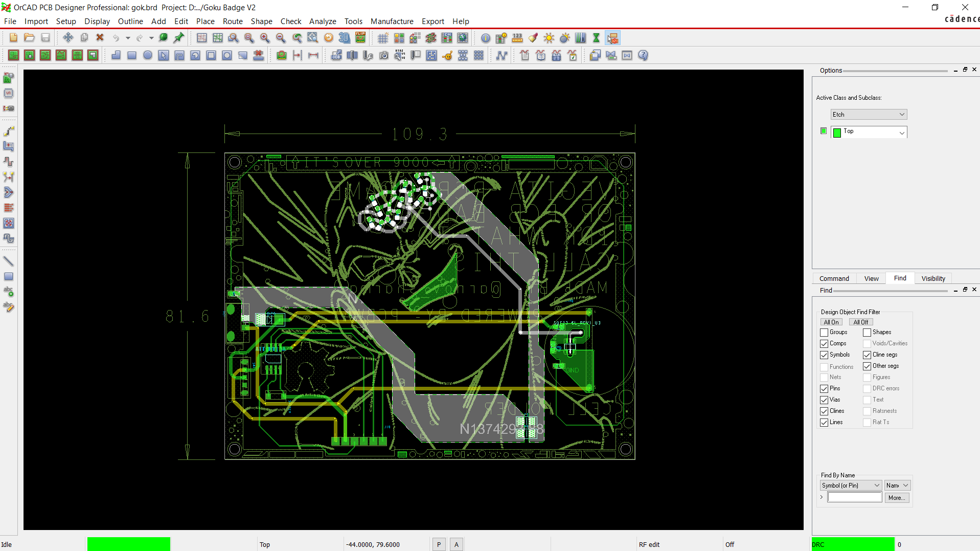
Task: Open the Analyze menu
Action: click(x=323, y=21)
